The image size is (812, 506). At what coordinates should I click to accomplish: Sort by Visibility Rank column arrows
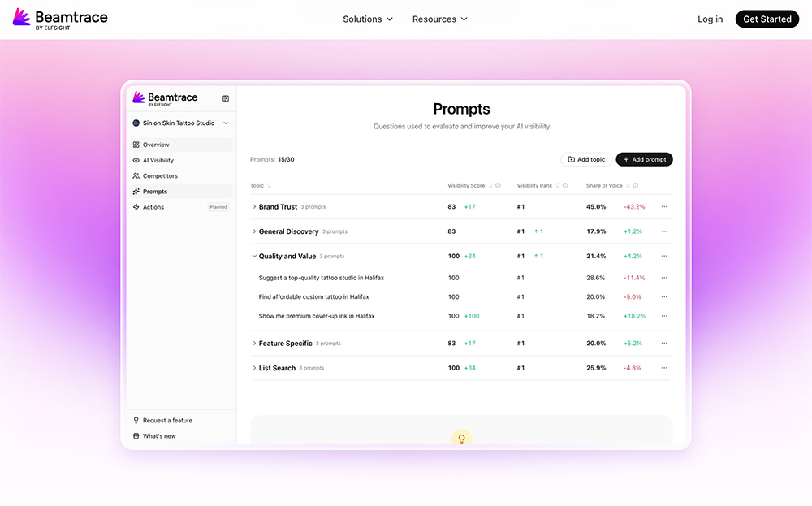click(558, 185)
